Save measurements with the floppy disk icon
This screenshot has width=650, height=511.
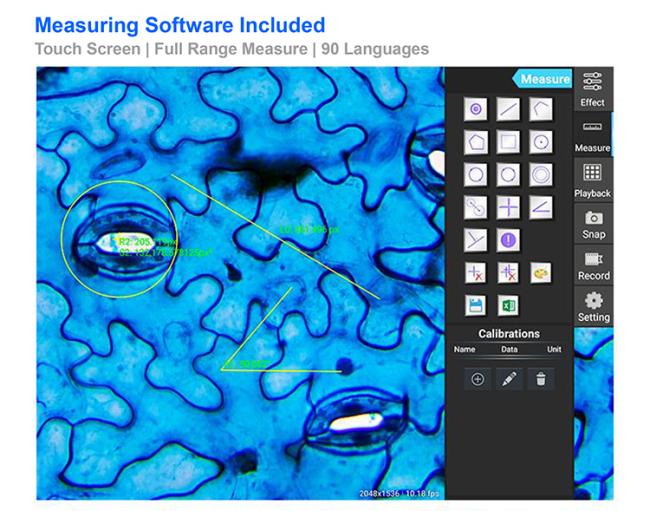477,305
